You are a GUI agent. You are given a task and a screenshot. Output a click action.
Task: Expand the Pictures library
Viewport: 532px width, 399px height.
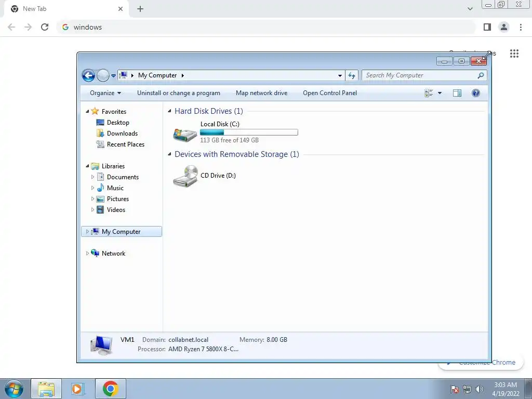tap(92, 199)
